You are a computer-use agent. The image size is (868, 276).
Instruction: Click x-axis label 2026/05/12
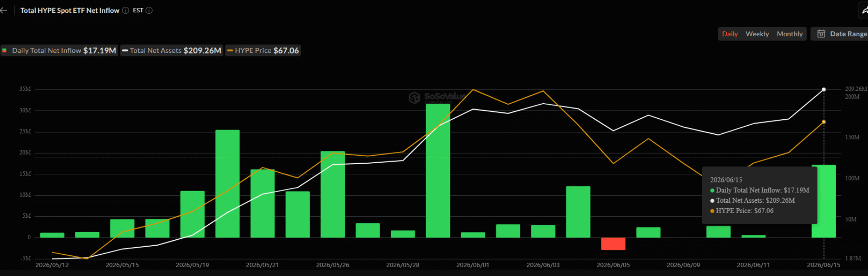click(x=52, y=265)
